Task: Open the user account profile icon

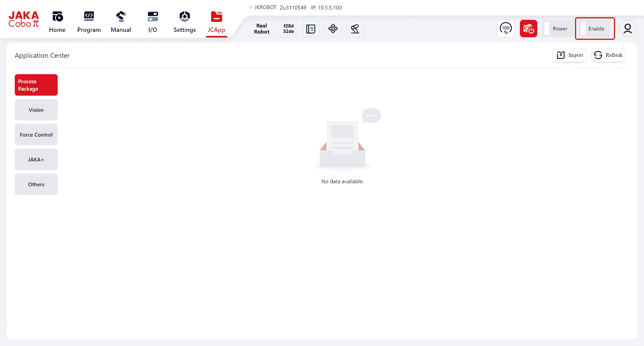Action: (x=627, y=29)
